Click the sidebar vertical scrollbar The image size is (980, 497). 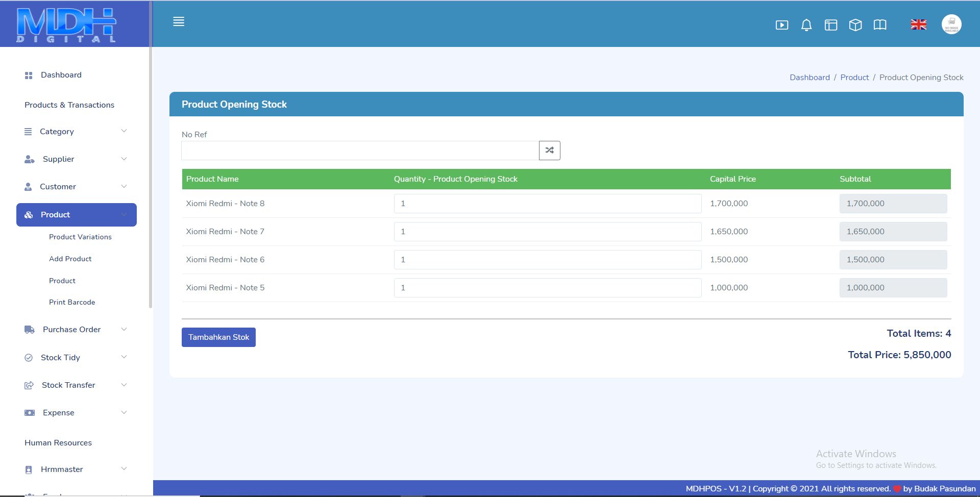(151, 155)
